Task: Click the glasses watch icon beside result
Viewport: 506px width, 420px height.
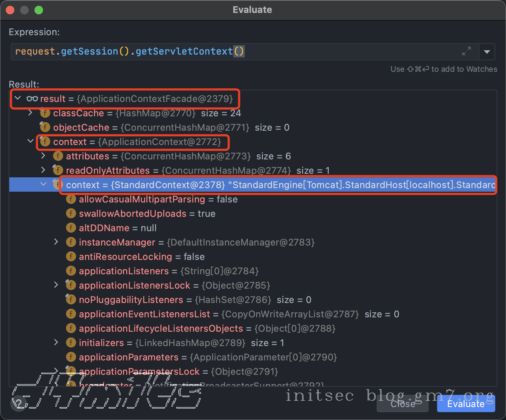Action: (x=32, y=99)
